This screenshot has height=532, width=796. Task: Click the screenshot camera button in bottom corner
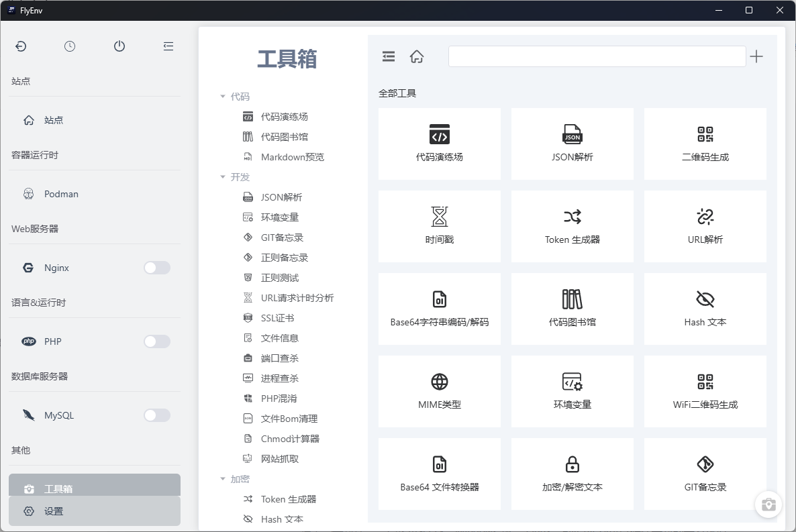(768, 504)
